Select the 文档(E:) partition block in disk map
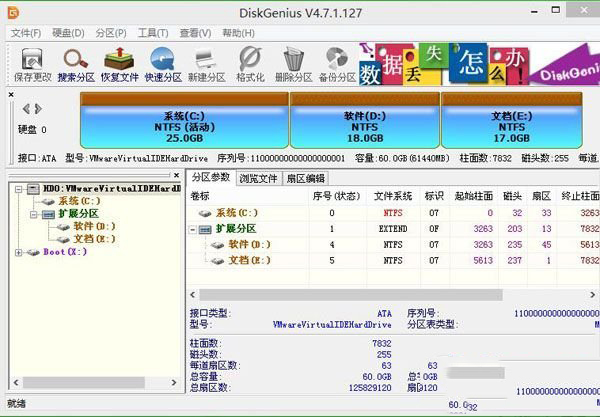Screen dimensions: 600x417 coord(512,120)
